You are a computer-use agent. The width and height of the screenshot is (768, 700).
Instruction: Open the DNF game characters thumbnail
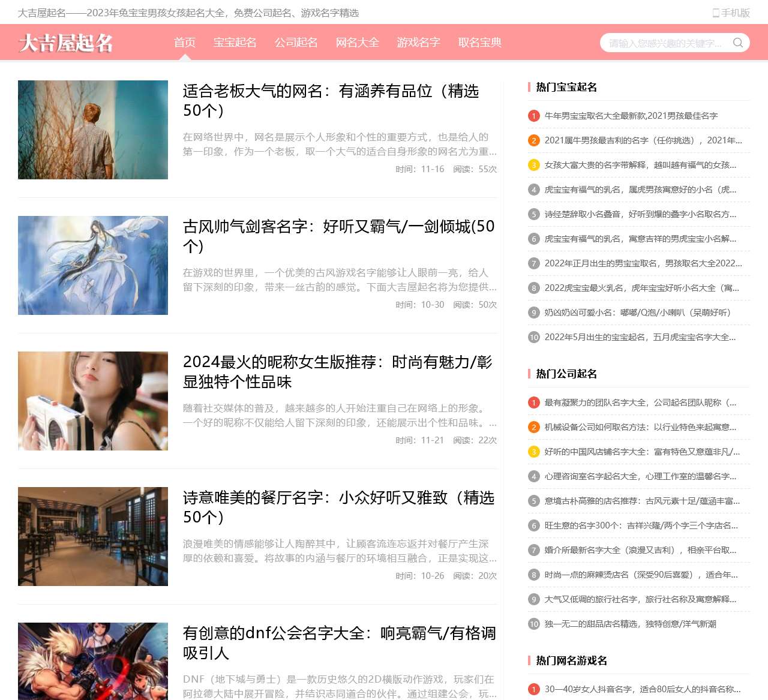click(93, 661)
